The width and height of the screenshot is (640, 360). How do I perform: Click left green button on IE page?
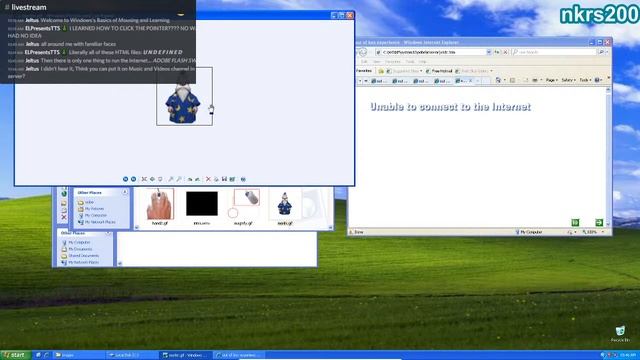click(x=575, y=222)
